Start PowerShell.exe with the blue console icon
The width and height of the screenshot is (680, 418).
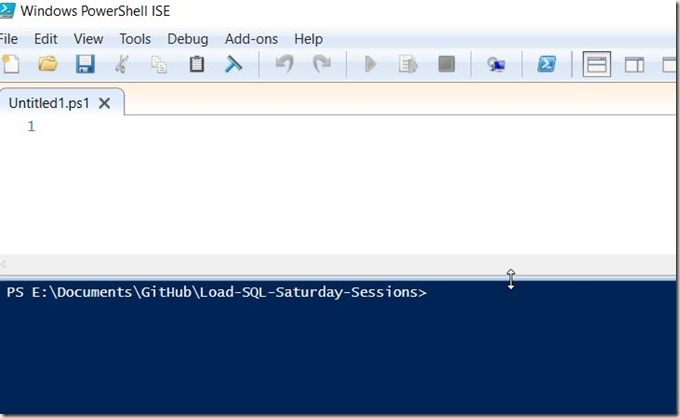[x=546, y=64]
